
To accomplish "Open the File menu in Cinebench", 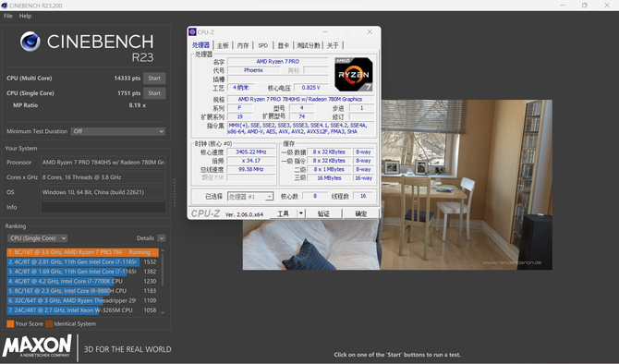I will click(x=8, y=16).
